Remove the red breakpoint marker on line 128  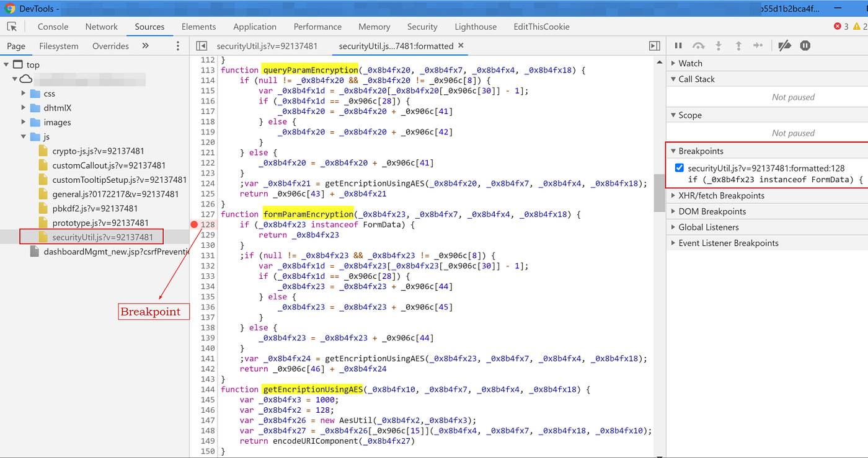click(195, 224)
